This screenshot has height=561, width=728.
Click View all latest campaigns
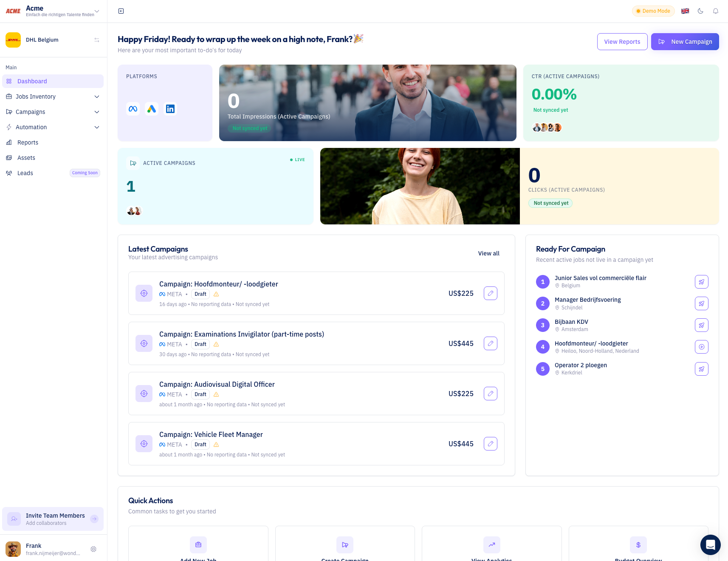[x=489, y=253]
